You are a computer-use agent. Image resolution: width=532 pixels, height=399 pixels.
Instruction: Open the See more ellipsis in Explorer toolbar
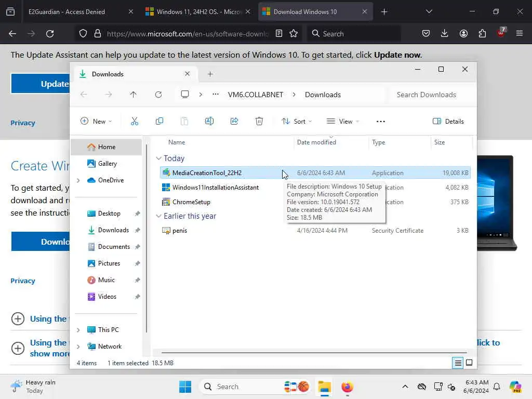[x=381, y=122]
